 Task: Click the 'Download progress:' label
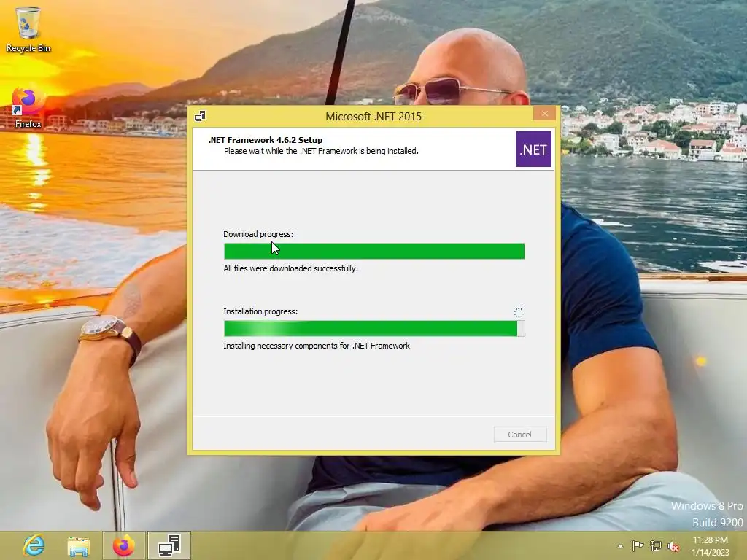258,234
